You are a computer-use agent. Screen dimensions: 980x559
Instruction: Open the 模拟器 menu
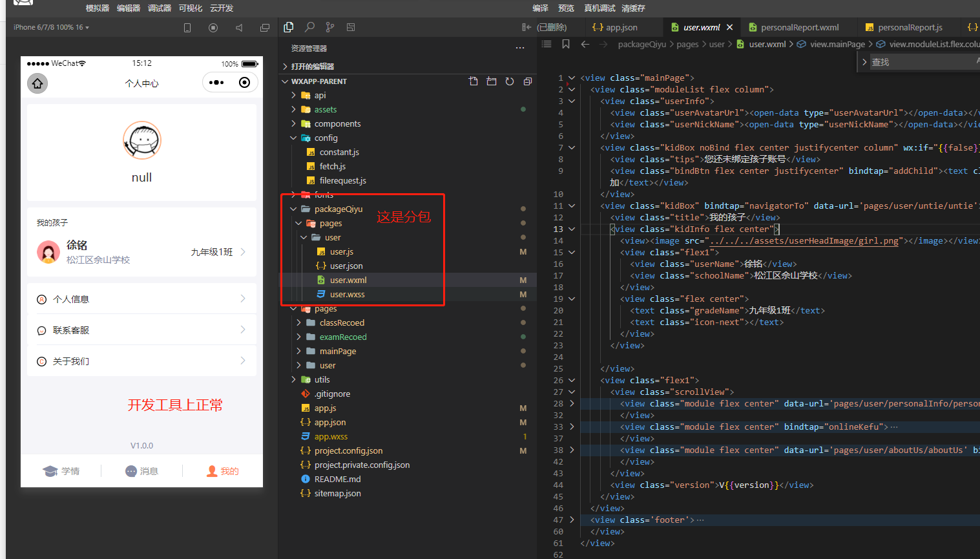click(98, 8)
